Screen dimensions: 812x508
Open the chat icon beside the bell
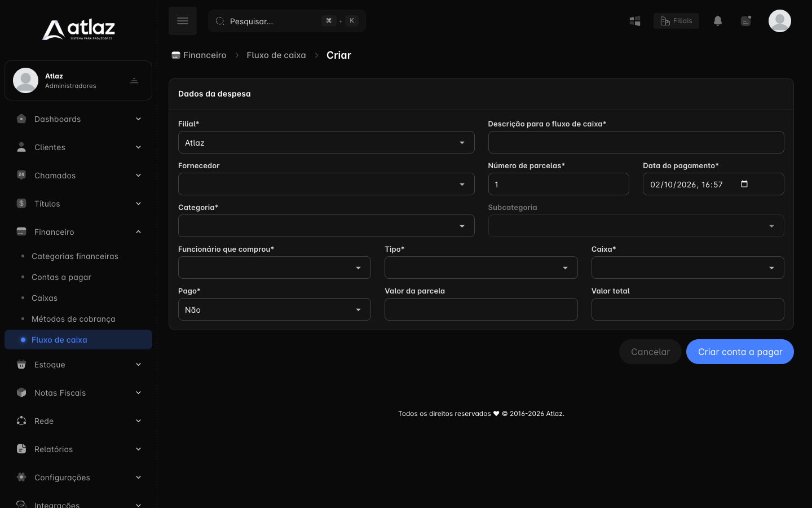pos(746,21)
